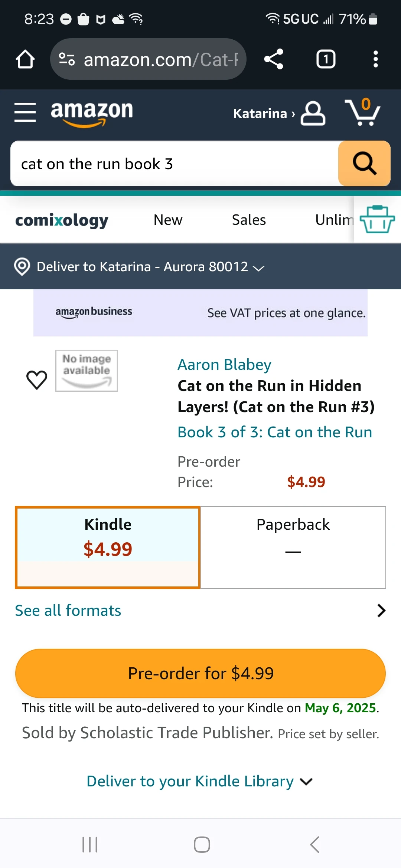Screen dimensions: 401x868
Task: Open Aaron Blabey's author page
Action: 224,364
